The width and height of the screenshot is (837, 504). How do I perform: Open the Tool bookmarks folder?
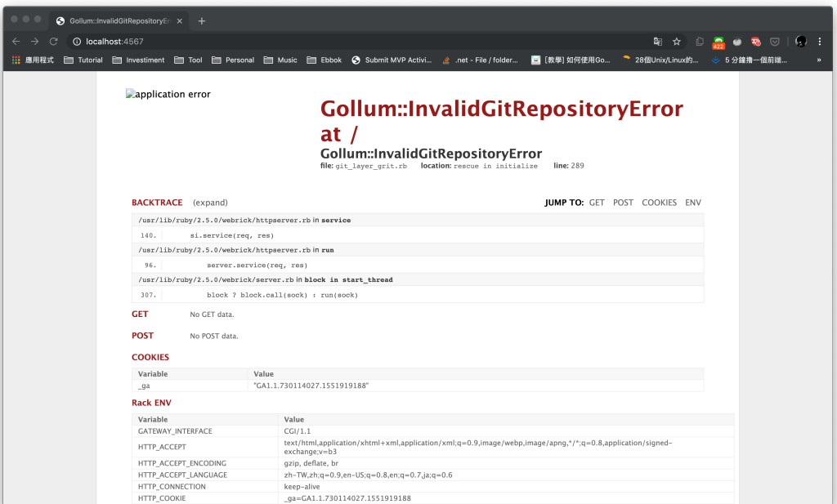189,60
